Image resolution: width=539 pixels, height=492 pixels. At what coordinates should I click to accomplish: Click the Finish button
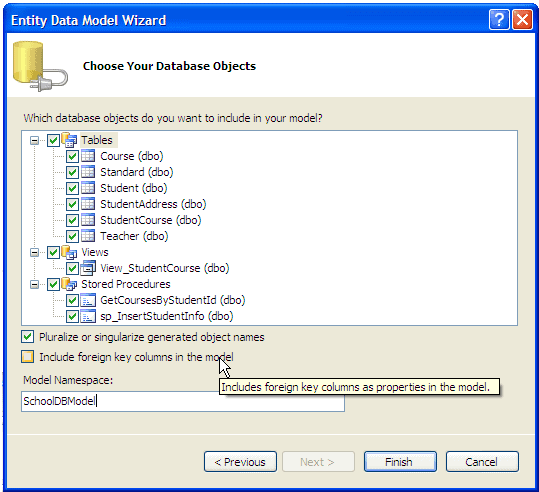tap(400, 462)
